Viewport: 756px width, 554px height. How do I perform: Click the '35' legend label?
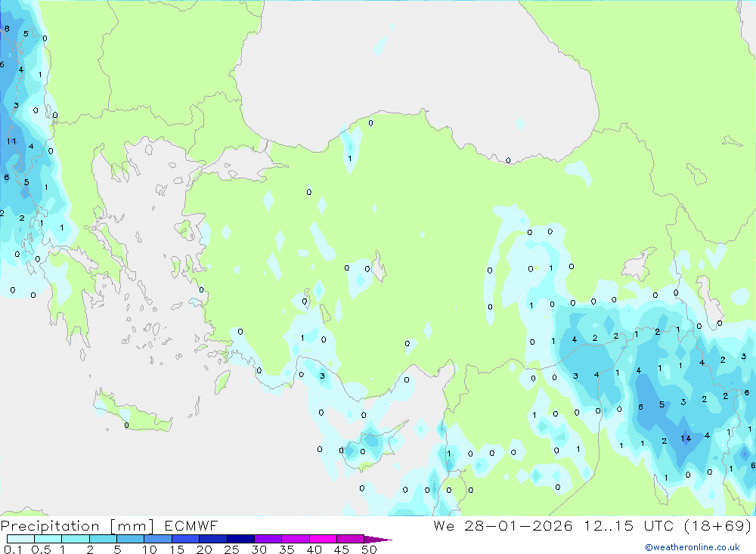tap(287, 549)
